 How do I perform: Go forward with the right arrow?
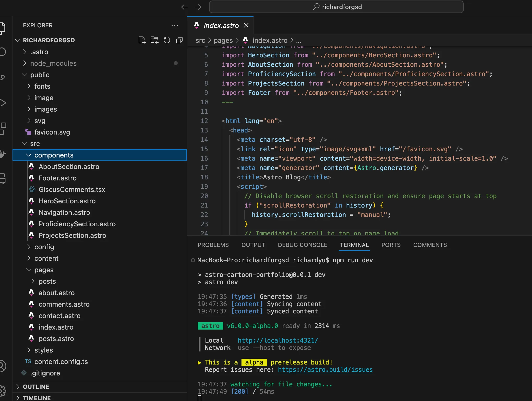[x=198, y=7]
